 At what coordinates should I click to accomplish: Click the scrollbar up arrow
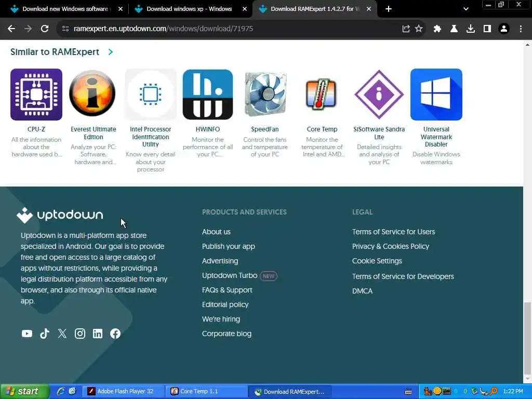[x=527, y=45]
